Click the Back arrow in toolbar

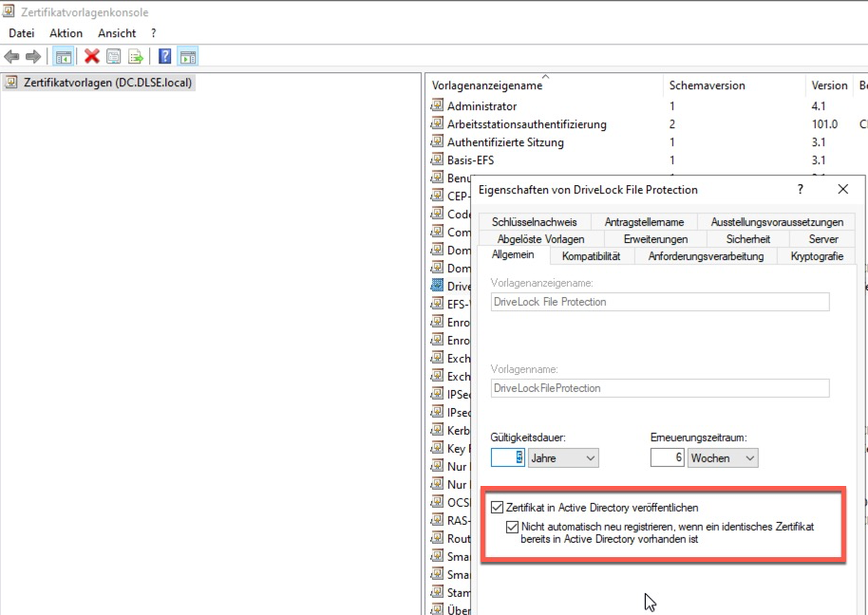point(12,57)
